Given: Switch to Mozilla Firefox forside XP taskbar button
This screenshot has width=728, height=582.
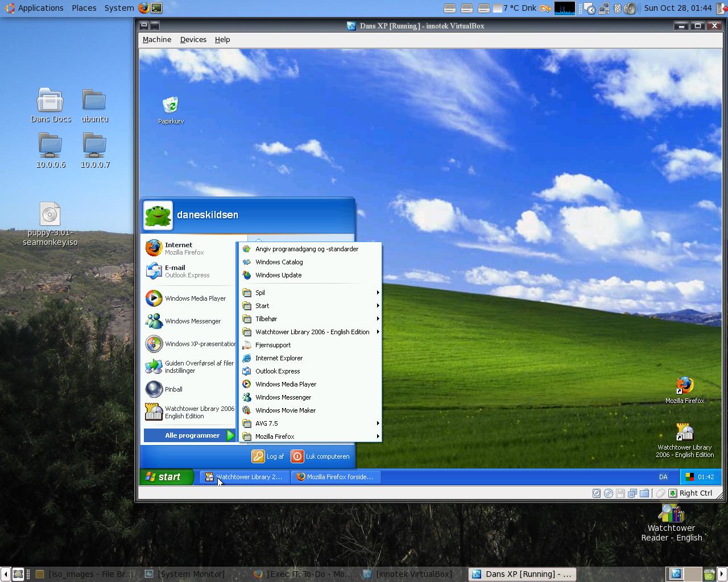Looking at the screenshot, I should pyautogui.click(x=336, y=477).
